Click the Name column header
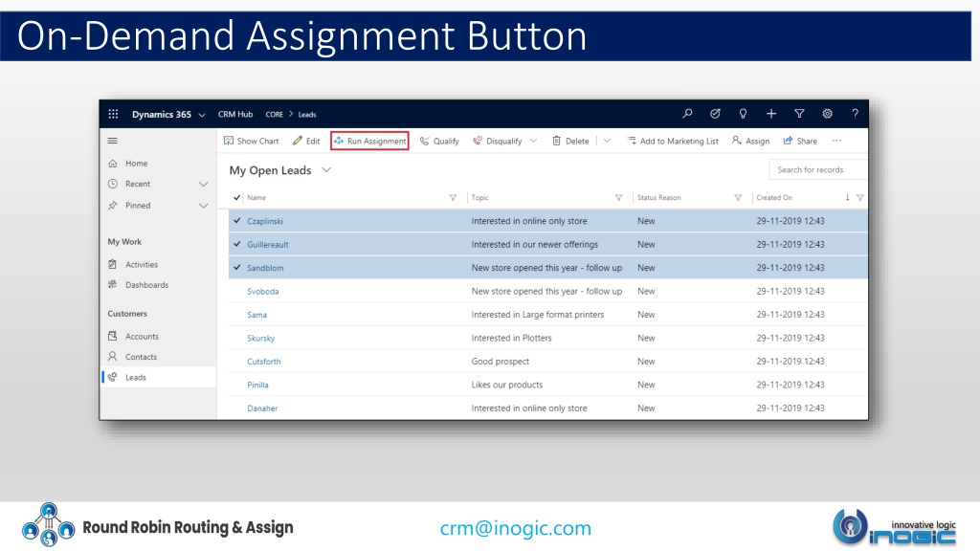980x551 pixels. click(x=256, y=197)
